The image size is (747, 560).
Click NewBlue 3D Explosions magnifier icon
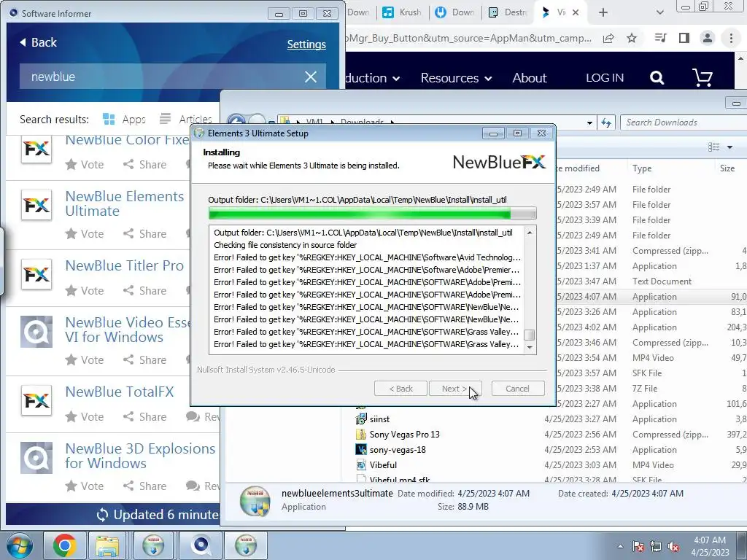coord(36,458)
